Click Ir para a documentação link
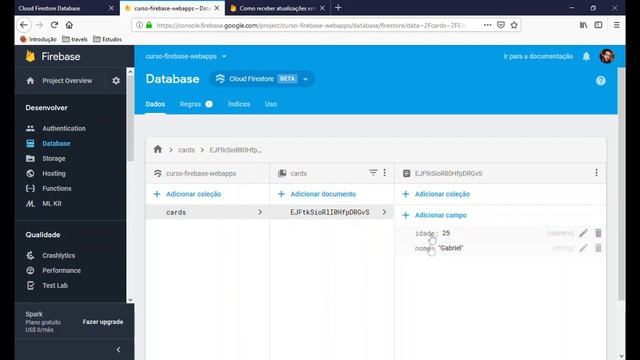Screen dimensions: 640x360 [538, 56]
